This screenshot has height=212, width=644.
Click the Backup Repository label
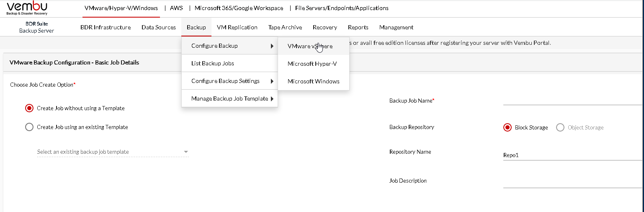pyautogui.click(x=412, y=127)
